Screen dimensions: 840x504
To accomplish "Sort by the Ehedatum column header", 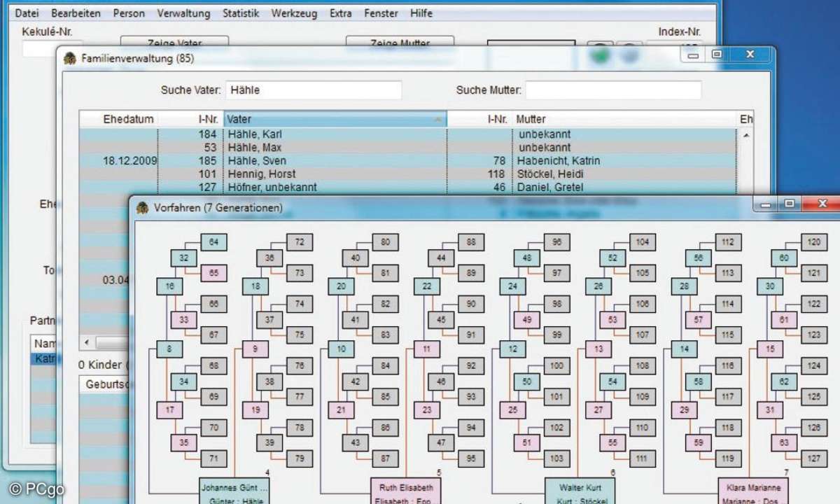I will [x=128, y=120].
